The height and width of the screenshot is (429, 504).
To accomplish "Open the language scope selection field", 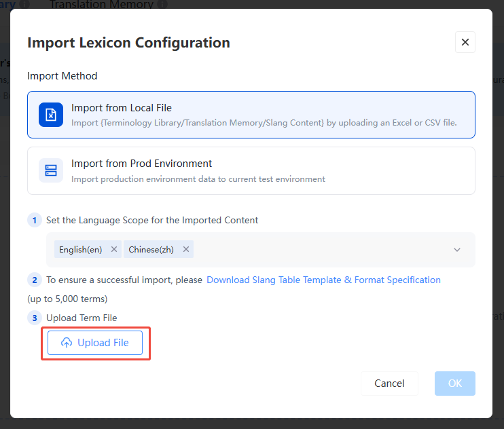I will 261,250.
